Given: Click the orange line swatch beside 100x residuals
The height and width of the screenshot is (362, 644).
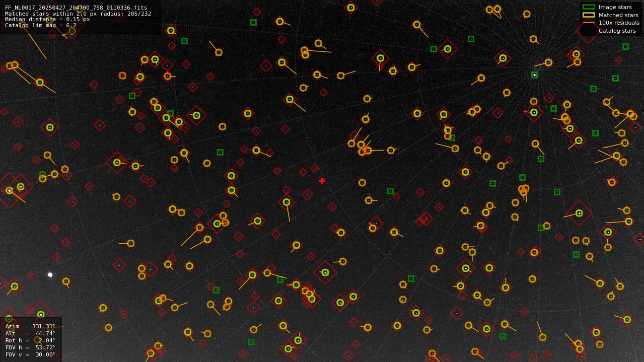Looking at the screenshot, I should 589,23.
